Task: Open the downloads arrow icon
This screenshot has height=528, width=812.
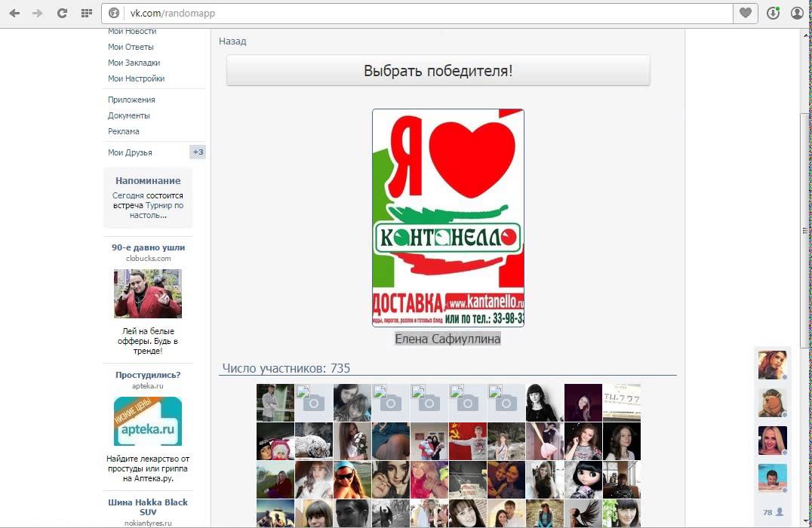Action: click(774, 13)
